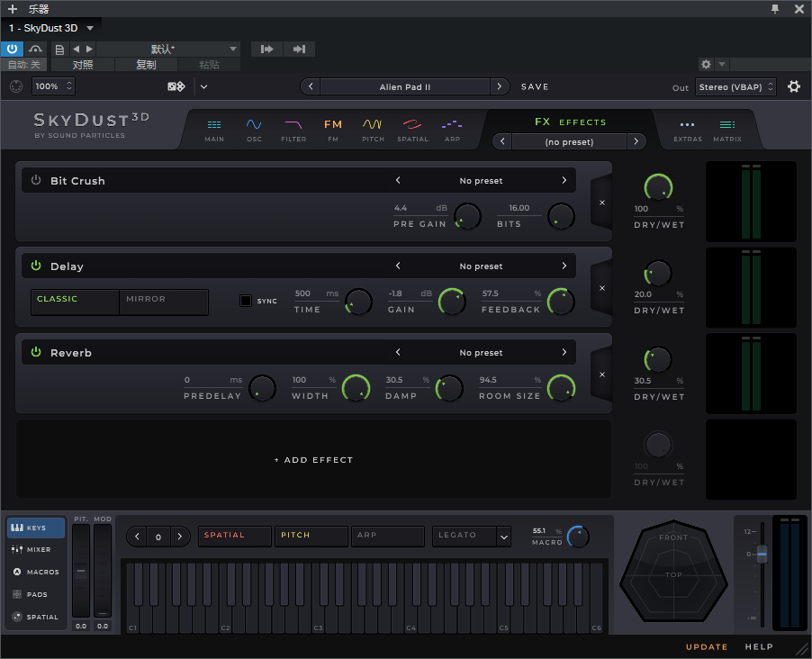The image size is (812, 659).
Task: Disable the Delay effect power button
Action: pyautogui.click(x=36, y=266)
